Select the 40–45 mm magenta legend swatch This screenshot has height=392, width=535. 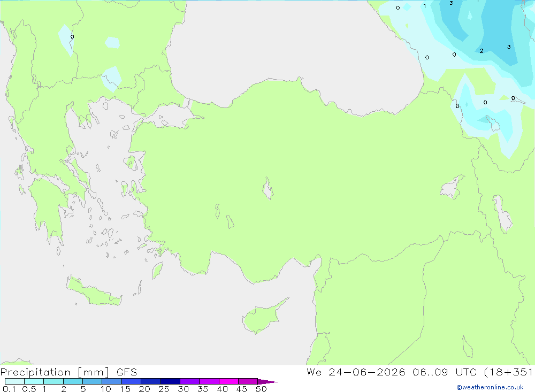[x=228, y=381]
